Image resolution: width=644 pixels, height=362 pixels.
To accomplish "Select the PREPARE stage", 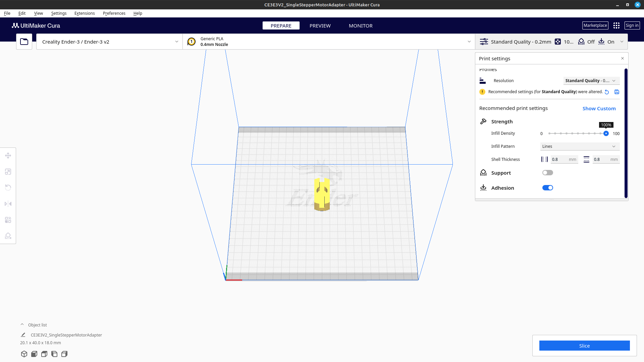I will pos(281,26).
